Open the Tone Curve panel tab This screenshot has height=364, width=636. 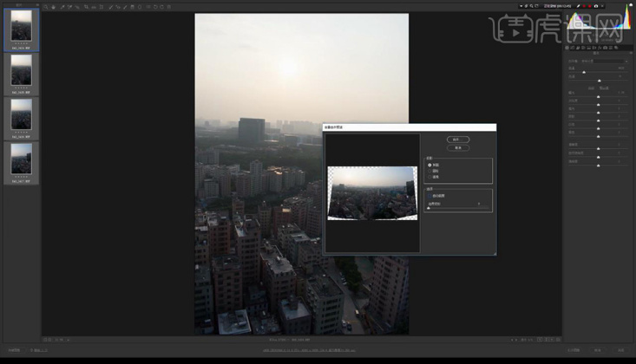coord(573,48)
